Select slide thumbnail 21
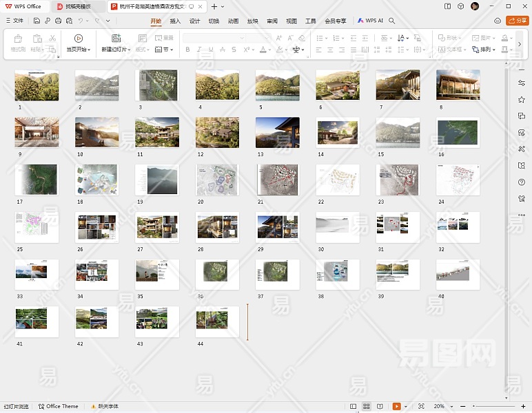532x413 pixels. (x=278, y=179)
